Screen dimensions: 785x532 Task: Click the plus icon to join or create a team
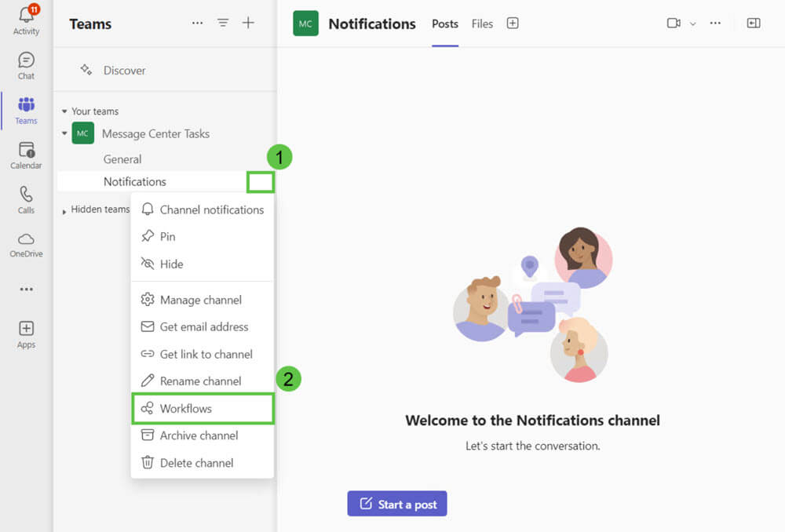point(248,23)
